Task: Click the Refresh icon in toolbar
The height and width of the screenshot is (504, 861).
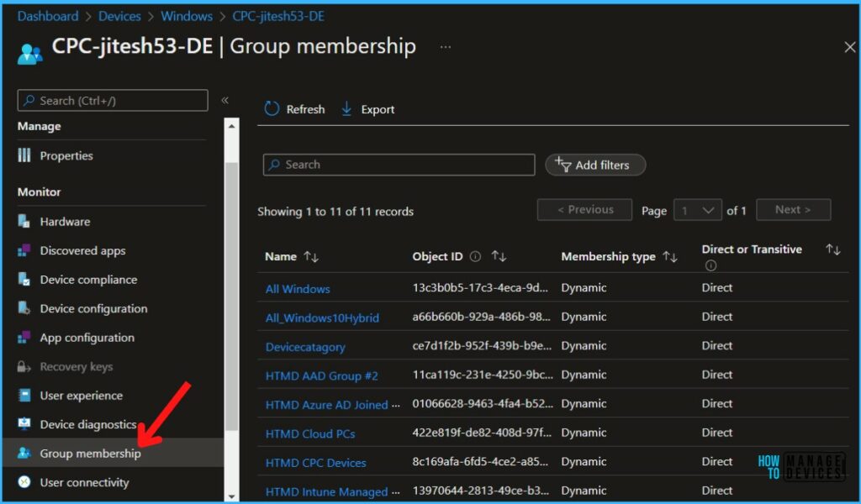Action: 272,109
